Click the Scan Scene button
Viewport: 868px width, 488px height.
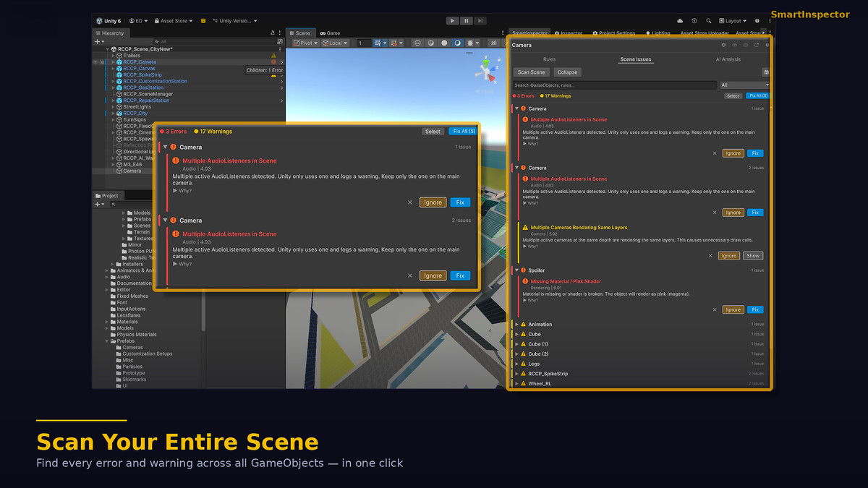coord(531,72)
